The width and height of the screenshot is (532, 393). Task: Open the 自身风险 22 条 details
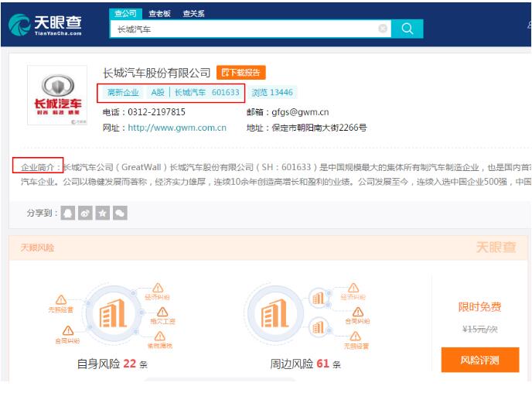111,364
